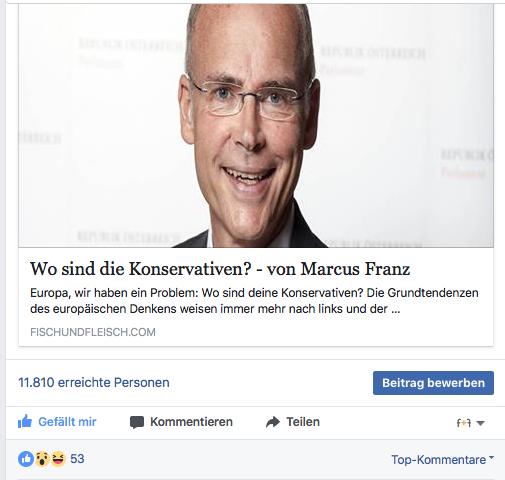This screenshot has height=480, width=505.
Task: Click the 11.810 erreichte Personen link
Action: [x=94, y=382]
